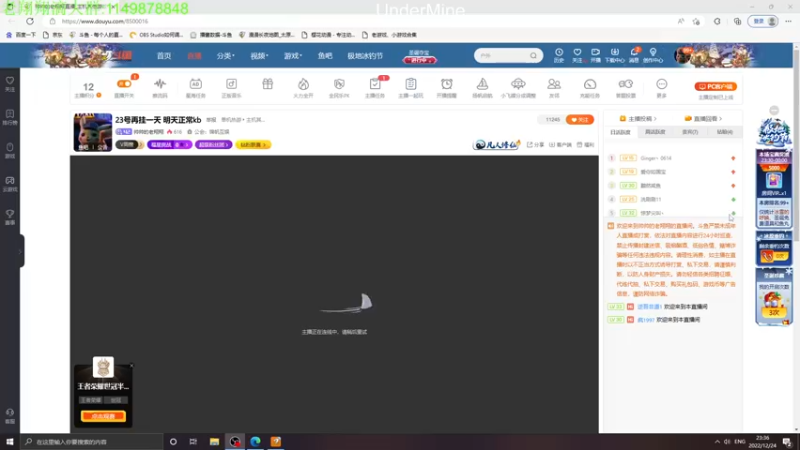Open the gift box icon
Screen dimensions: 800x450
267,84
